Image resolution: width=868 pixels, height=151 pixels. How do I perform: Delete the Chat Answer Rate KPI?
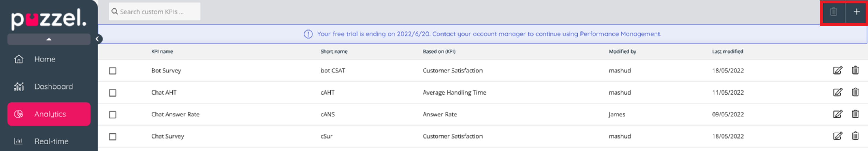(855, 114)
